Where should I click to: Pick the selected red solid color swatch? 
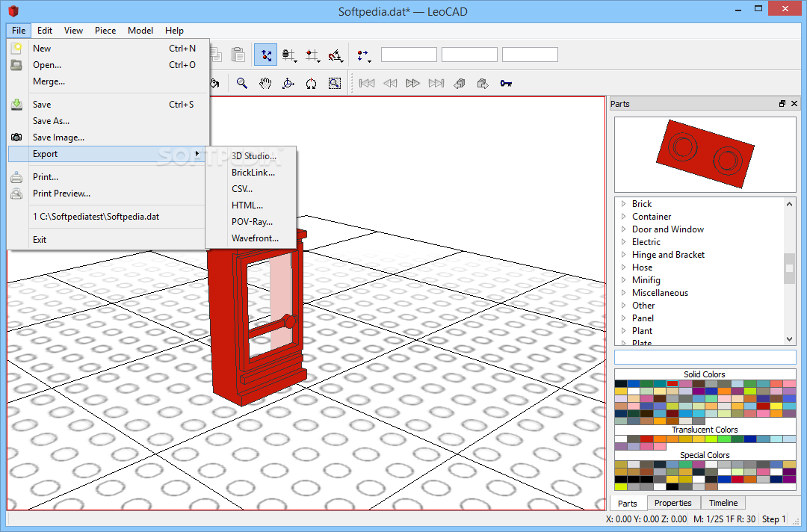coord(672,384)
